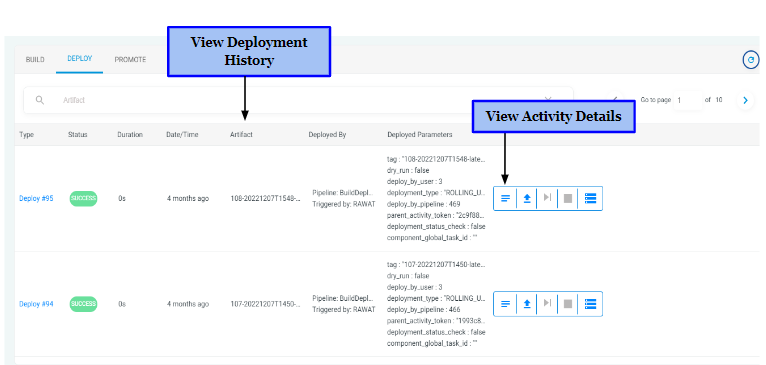Click the Go to page number field

[x=687, y=100]
